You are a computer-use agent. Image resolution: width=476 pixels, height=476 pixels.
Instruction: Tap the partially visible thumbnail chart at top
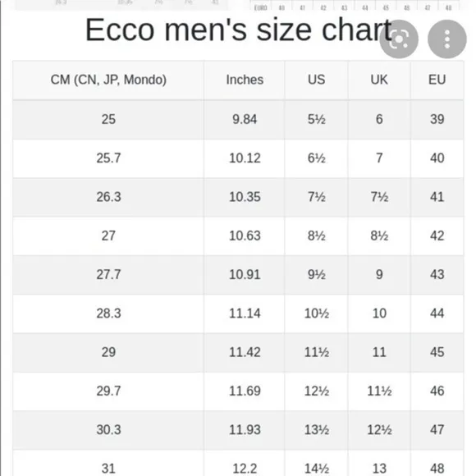(x=354, y=6)
